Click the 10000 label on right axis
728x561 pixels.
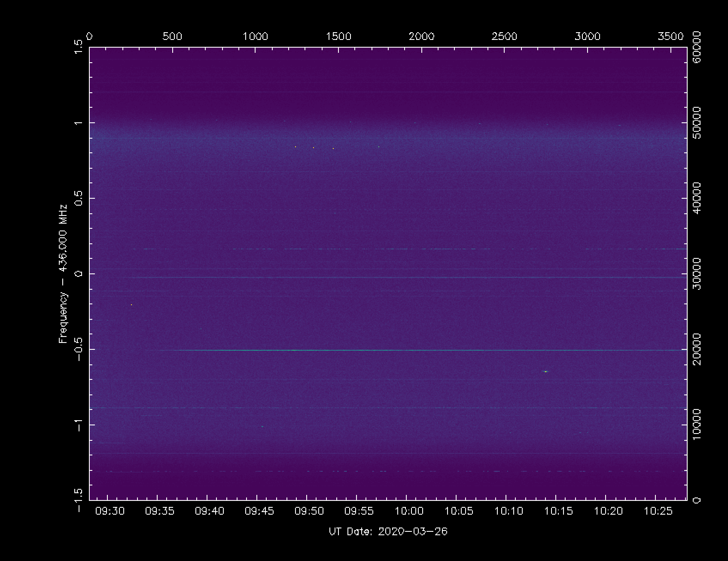[x=697, y=425]
